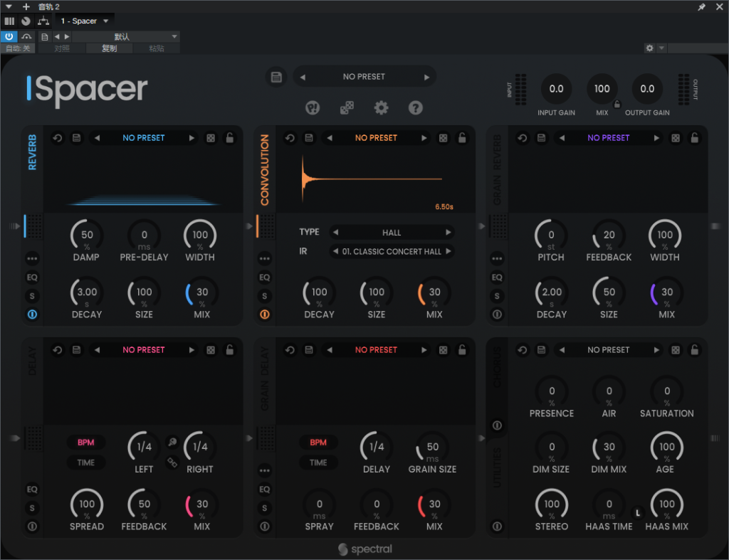Save the Grain Reverb preset
Image resolution: width=729 pixels, height=560 pixels.
542,138
